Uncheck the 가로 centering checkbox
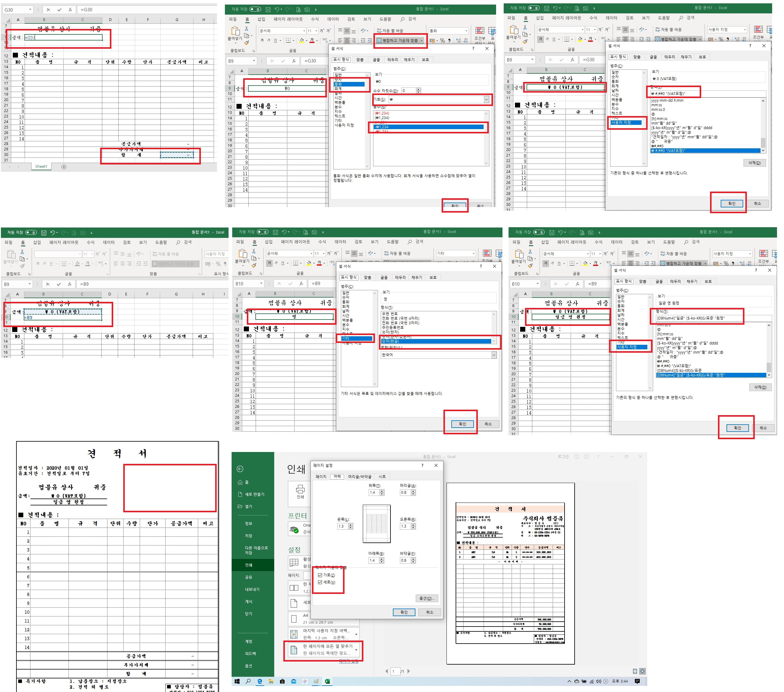The height and width of the screenshot is (692, 784). (320, 575)
